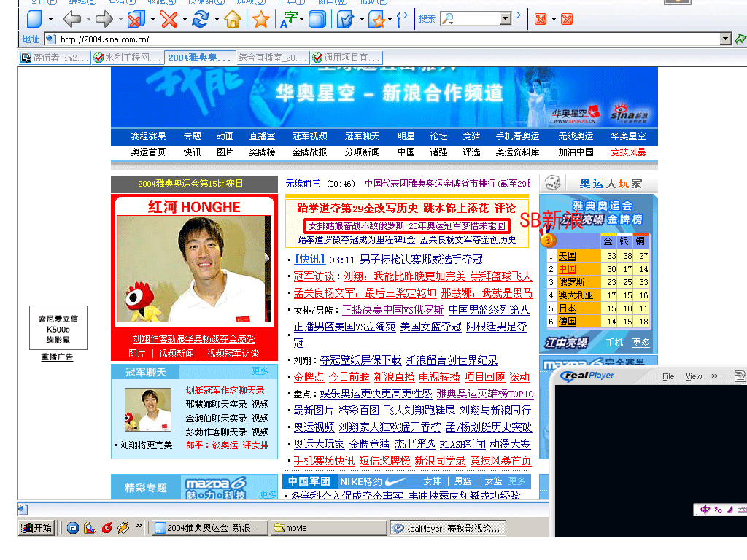The height and width of the screenshot is (560, 747).
Task: Open the new window dropdown arrow
Action: tap(50, 20)
